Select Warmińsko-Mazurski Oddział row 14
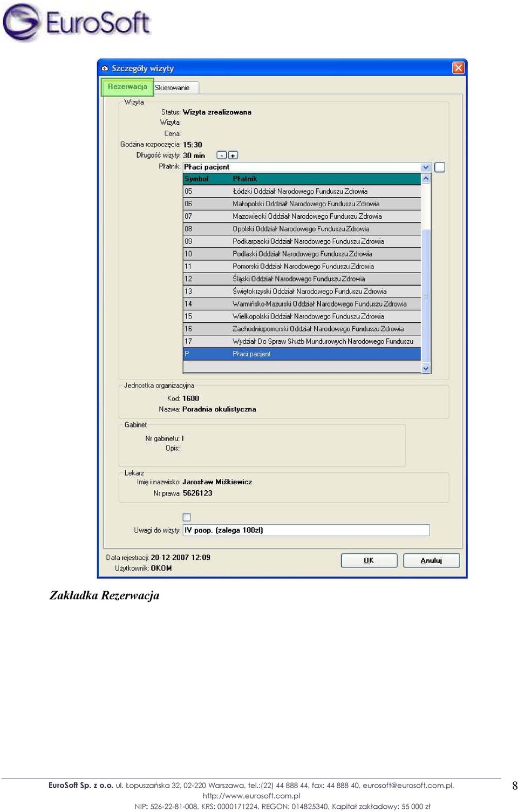This screenshot has width=518, height=812. click(302, 304)
